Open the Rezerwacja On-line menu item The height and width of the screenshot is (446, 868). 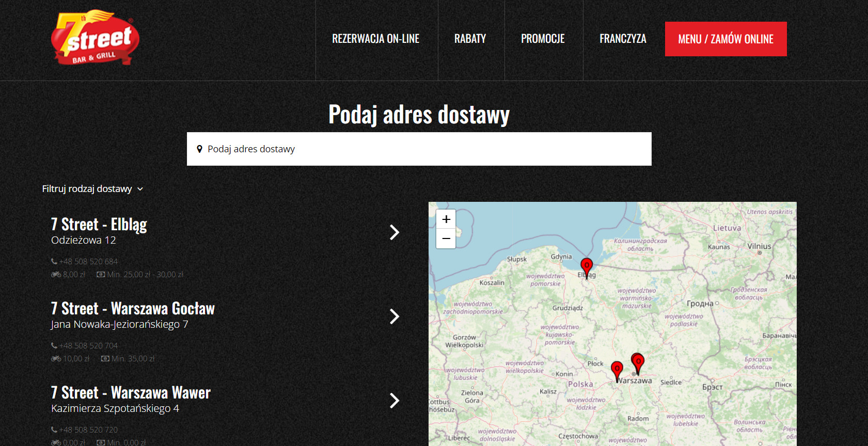click(x=375, y=39)
